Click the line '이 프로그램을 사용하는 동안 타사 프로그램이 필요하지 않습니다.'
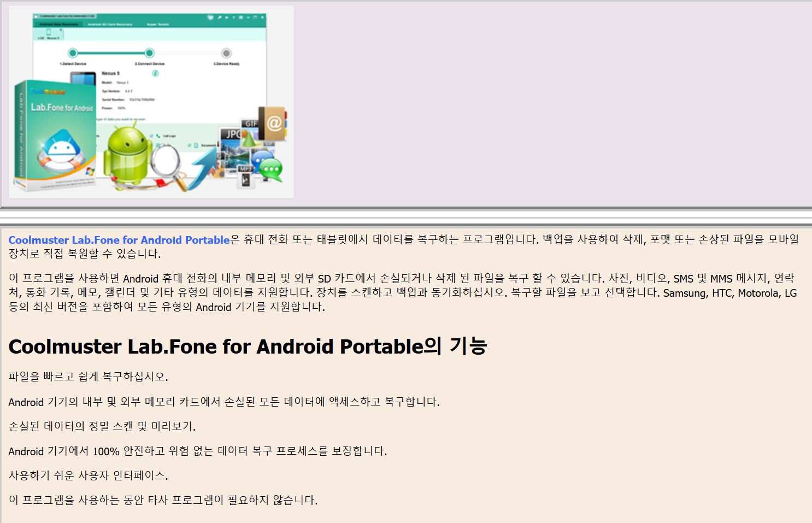Image resolution: width=812 pixels, height=523 pixels. point(163,500)
